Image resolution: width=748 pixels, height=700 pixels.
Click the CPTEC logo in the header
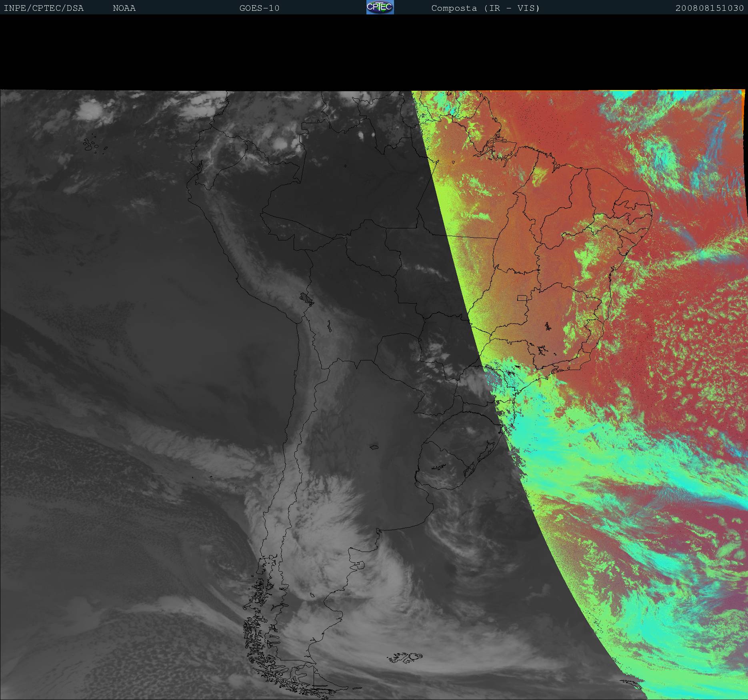pyautogui.click(x=380, y=7)
